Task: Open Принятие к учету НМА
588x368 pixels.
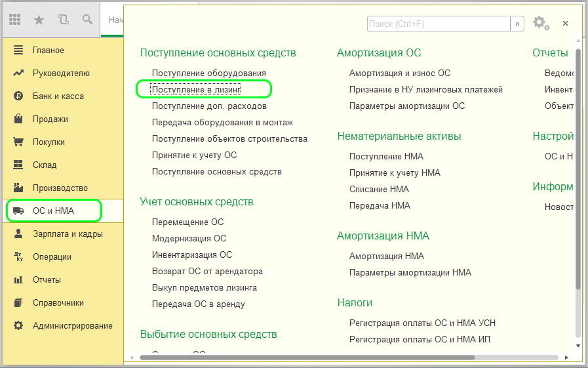Action: 395,173
